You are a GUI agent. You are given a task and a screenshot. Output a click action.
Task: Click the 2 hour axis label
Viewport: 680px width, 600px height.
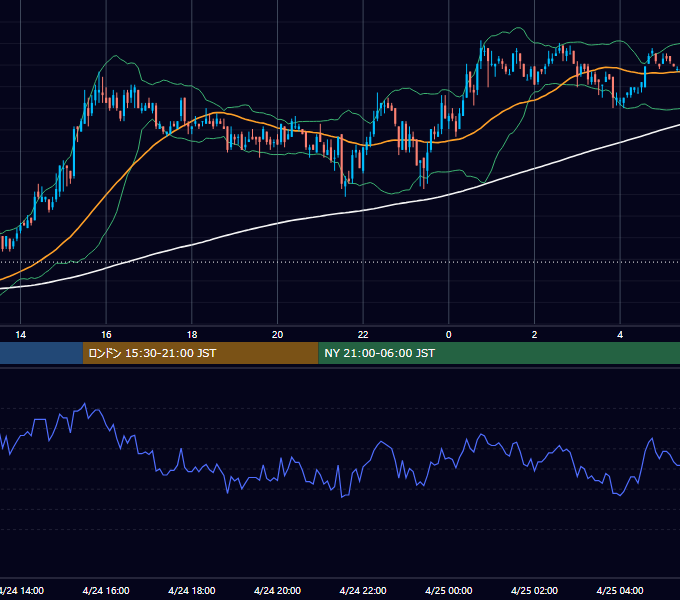pyautogui.click(x=534, y=335)
